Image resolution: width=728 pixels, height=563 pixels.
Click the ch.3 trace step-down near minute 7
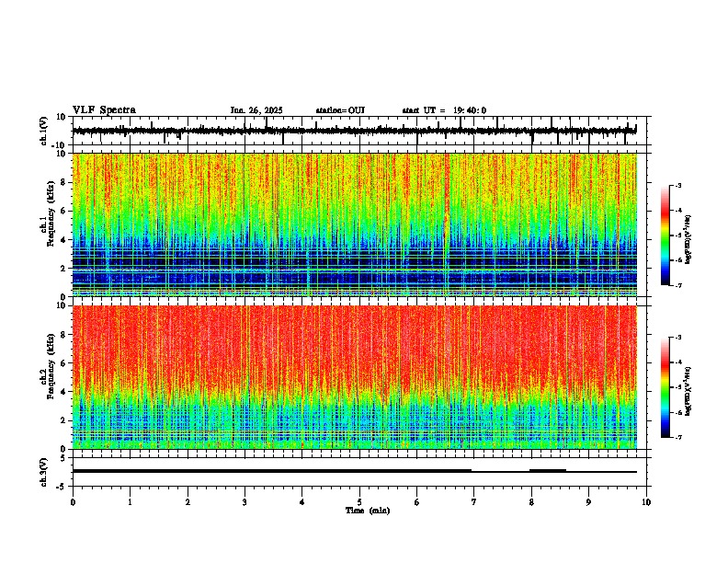pyautogui.click(x=472, y=471)
